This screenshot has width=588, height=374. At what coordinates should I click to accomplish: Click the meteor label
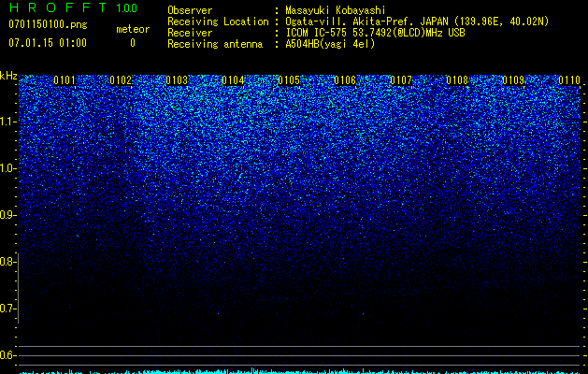pyautogui.click(x=133, y=29)
